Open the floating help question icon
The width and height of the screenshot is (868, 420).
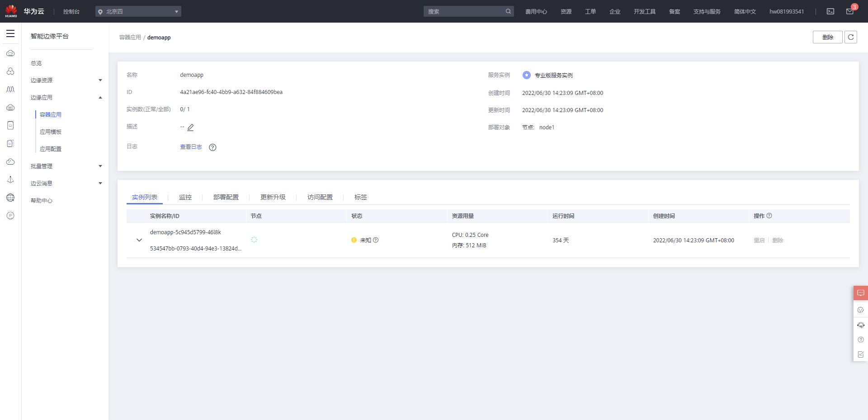pyautogui.click(x=861, y=340)
